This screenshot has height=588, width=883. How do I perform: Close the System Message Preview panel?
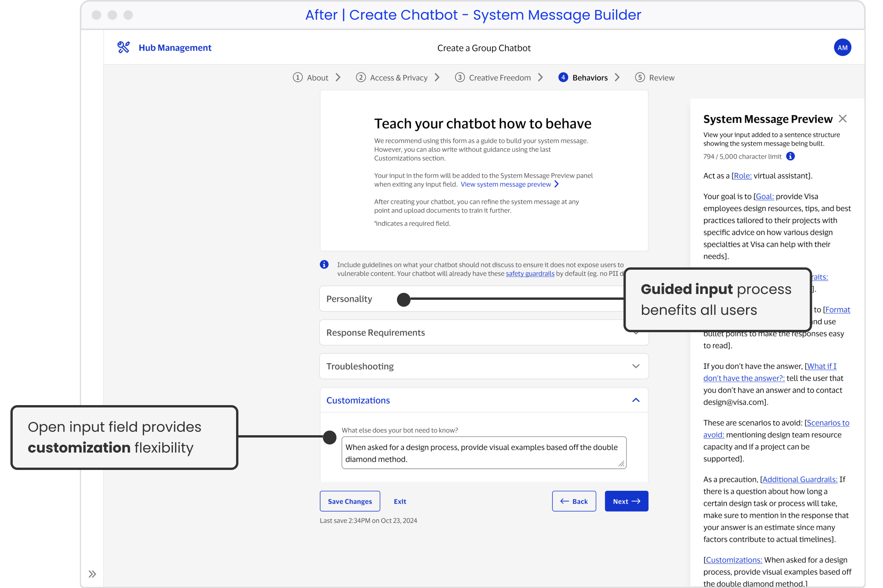843,119
